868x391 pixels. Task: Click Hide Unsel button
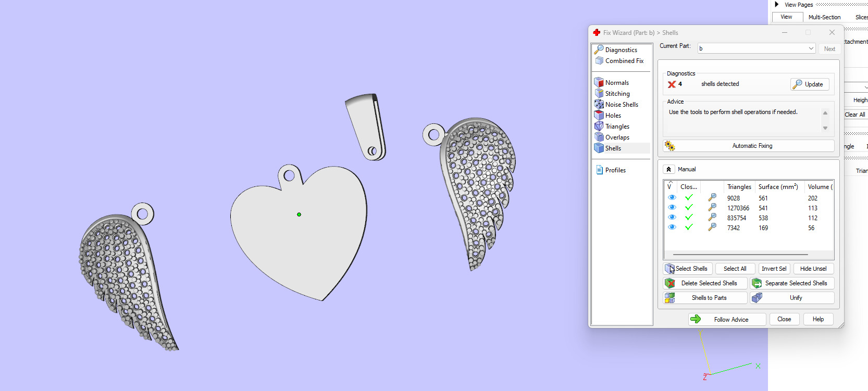coord(813,269)
